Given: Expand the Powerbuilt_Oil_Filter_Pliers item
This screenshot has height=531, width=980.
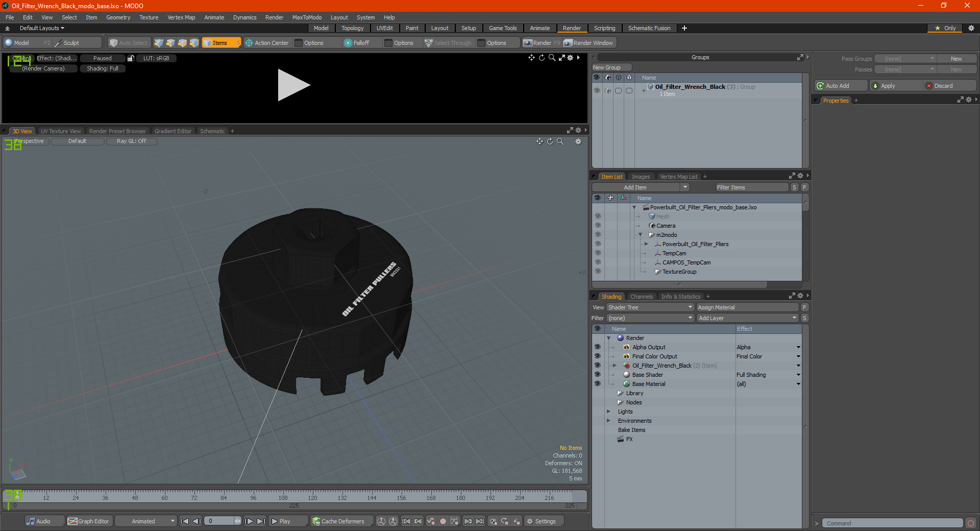Looking at the screenshot, I should click(646, 244).
